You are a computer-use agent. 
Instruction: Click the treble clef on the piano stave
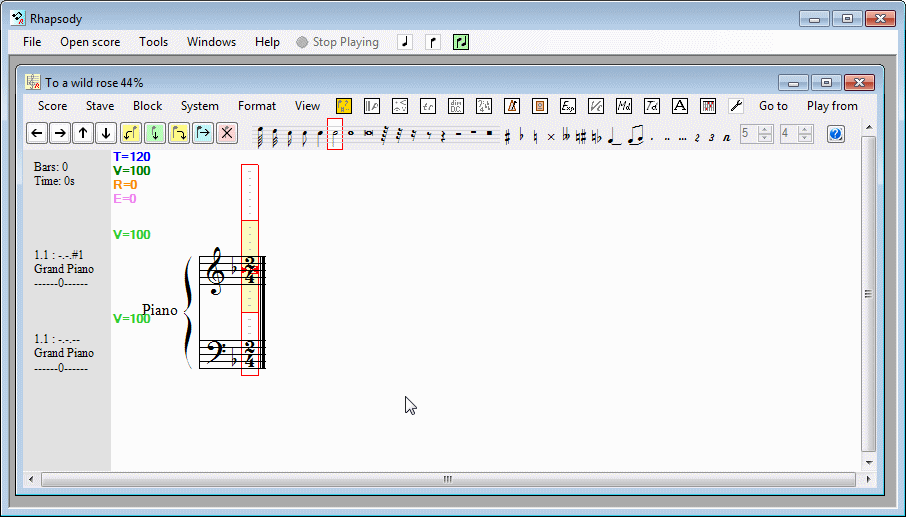216,272
